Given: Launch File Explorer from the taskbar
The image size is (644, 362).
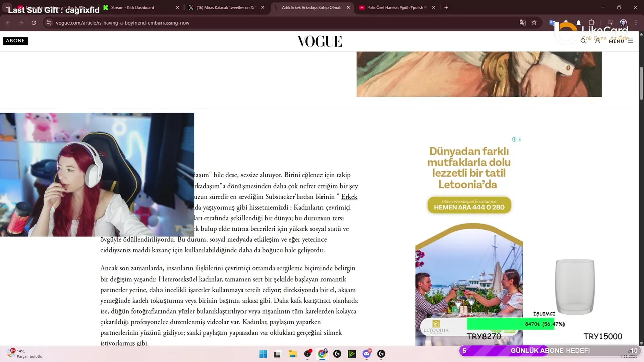Looking at the screenshot, I should click(292, 354).
